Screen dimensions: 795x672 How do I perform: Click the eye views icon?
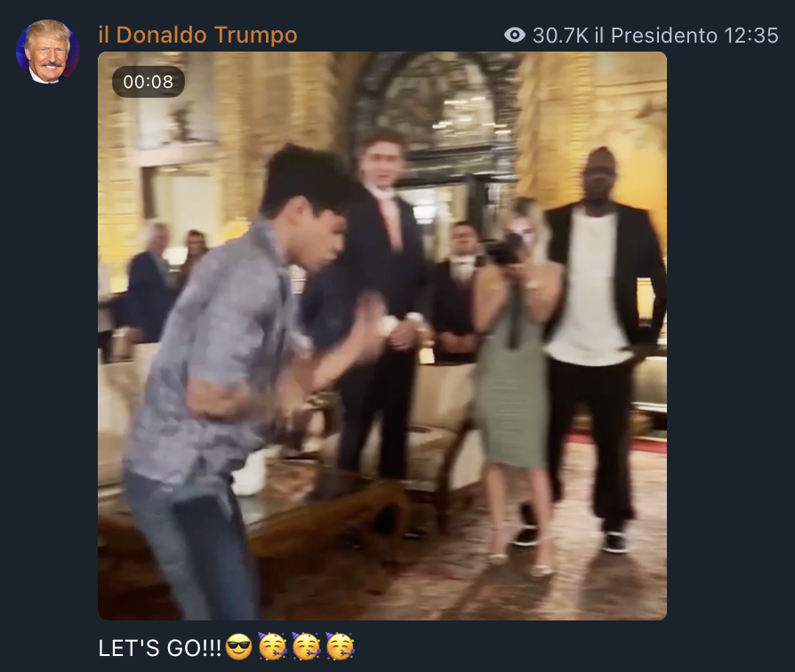[x=515, y=35]
